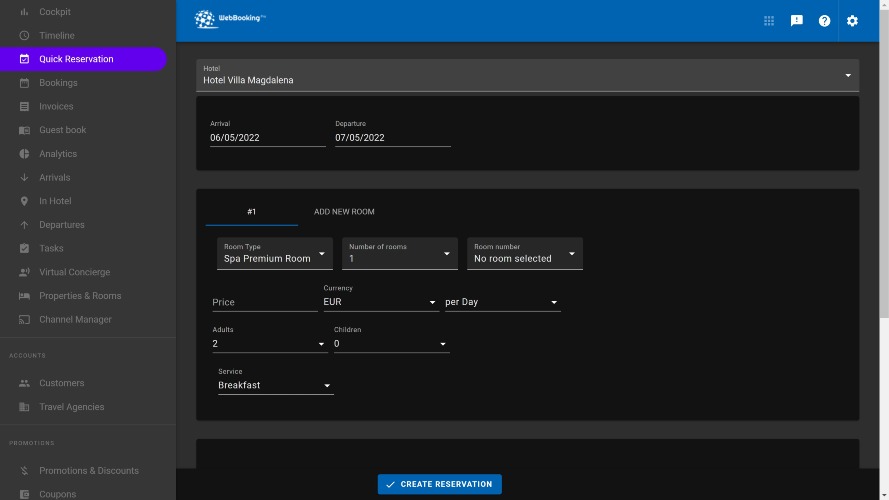Open the apps grid icon in header
This screenshot has width=889, height=500.
click(769, 21)
